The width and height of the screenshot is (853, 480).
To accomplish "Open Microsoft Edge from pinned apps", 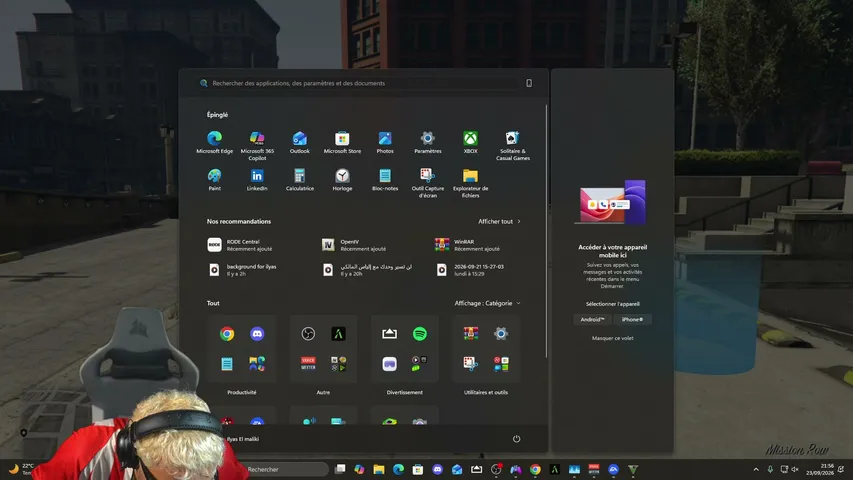I will 214,143.
